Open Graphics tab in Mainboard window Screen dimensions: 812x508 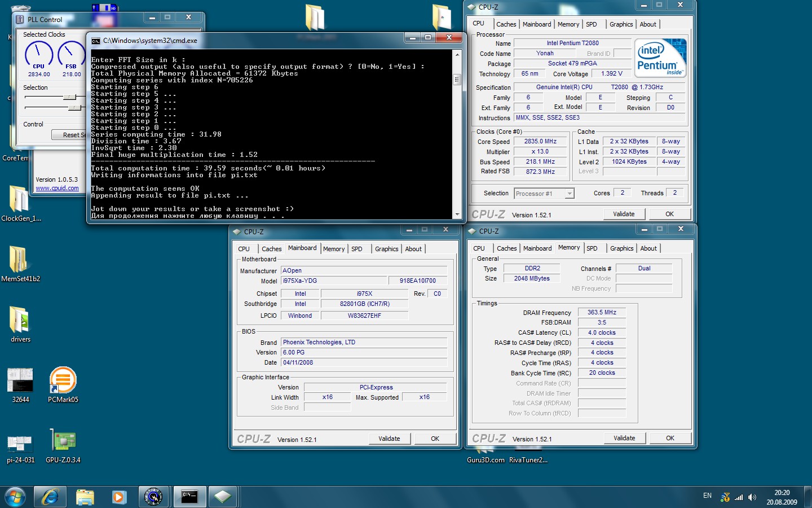tap(386, 249)
